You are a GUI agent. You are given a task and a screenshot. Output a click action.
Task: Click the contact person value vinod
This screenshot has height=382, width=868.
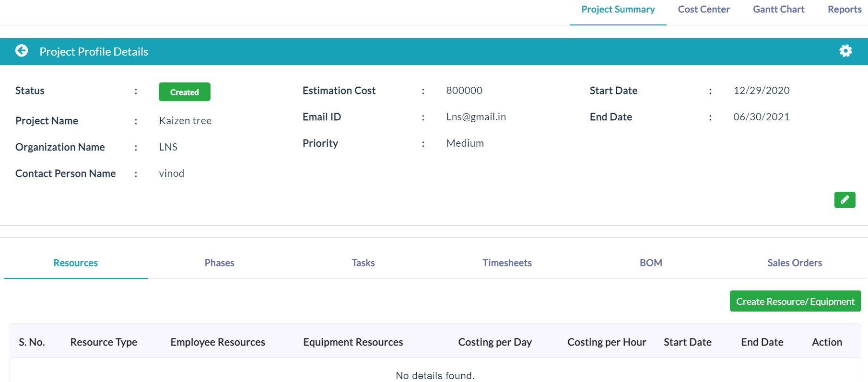(x=172, y=174)
